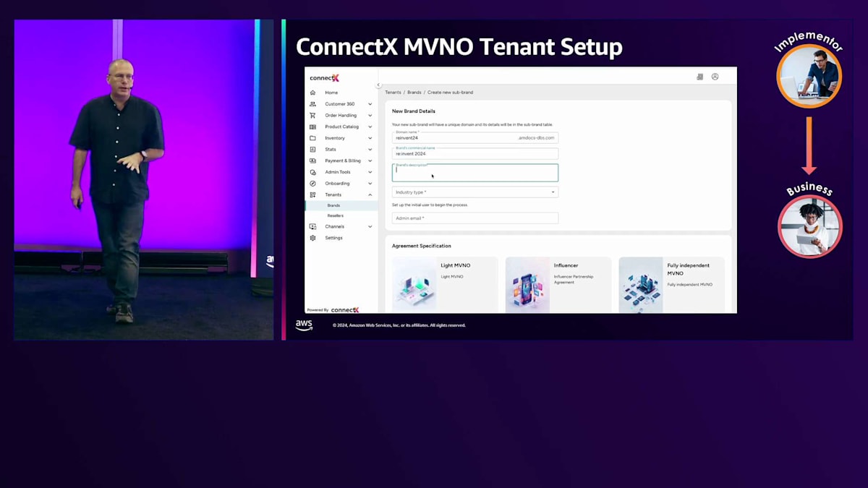
Task: Click the Inventory folder icon
Action: (x=312, y=138)
